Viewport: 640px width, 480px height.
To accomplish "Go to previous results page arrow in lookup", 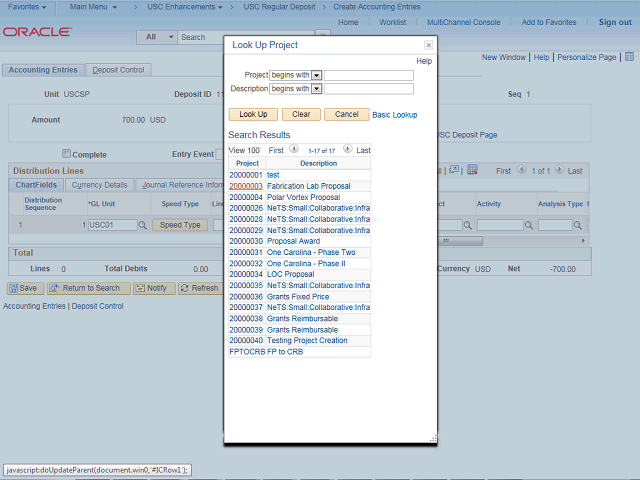I will coord(294,149).
